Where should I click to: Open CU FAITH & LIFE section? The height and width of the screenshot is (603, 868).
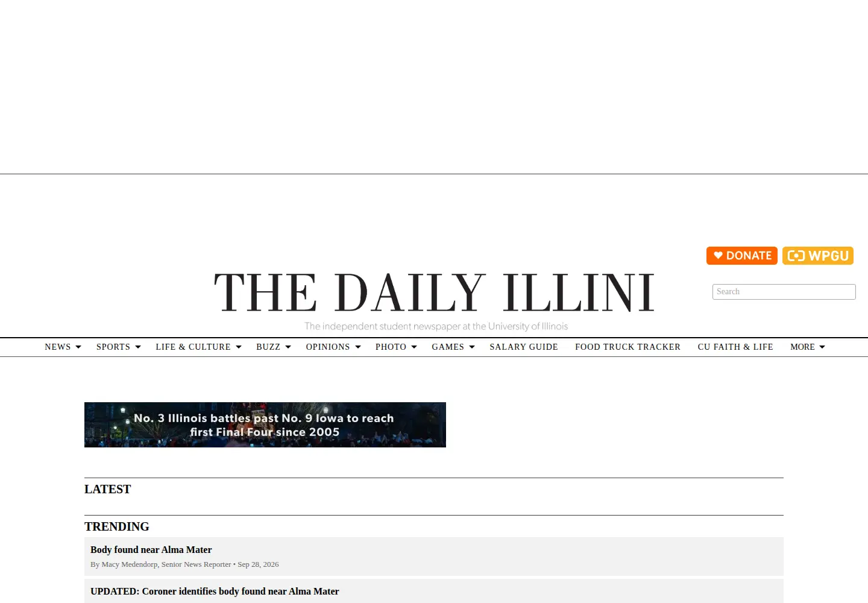pos(735,347)
